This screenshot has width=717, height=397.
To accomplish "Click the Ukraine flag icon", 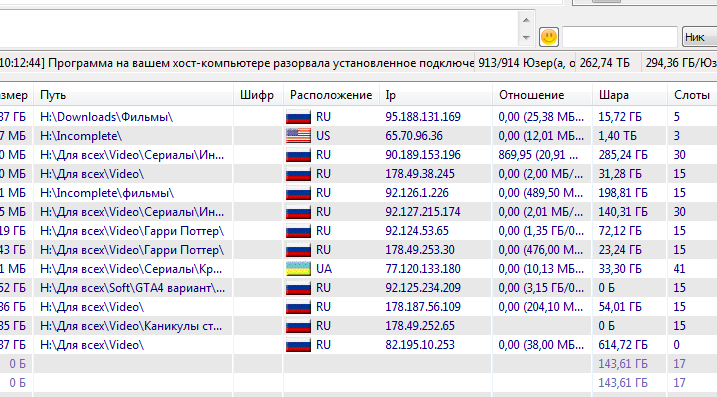I will 298,269.
